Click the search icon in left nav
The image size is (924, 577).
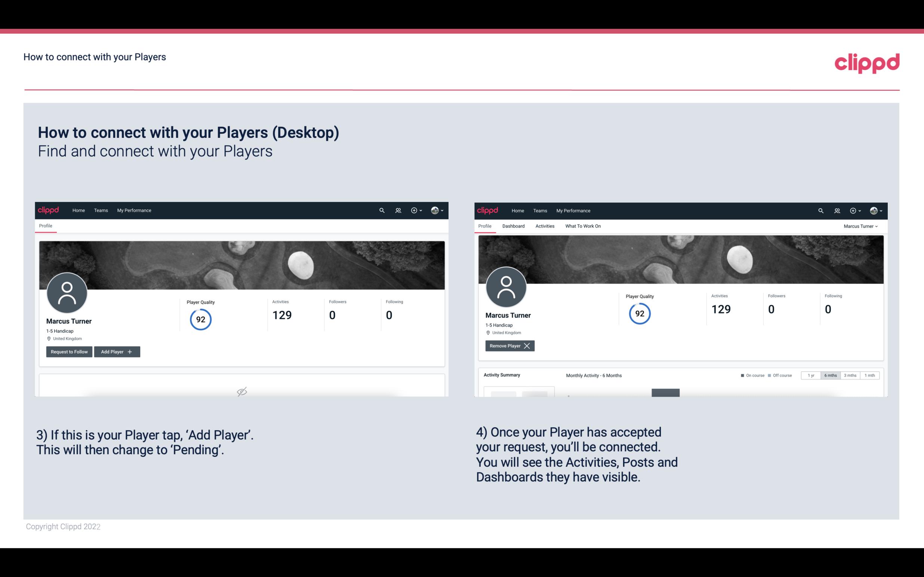[x=381, y=211]
